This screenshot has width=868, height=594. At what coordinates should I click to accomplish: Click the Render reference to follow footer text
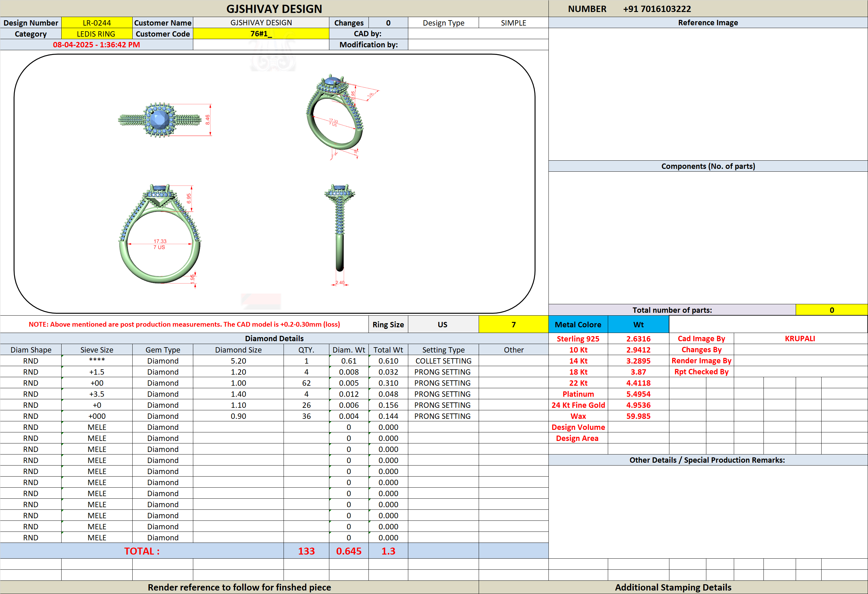pyautogui.click(x=239, y=587)
